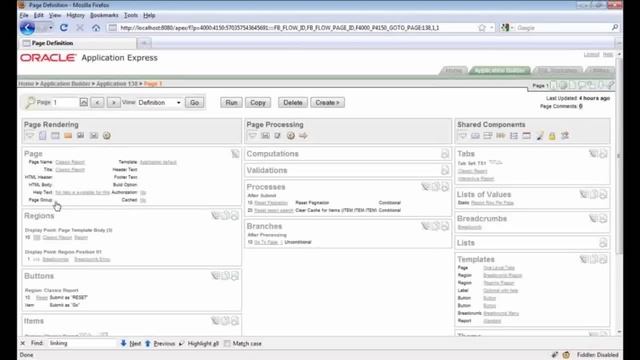Image resolution: width=640 pixels, height=360 pixels.
Task: Open the Bookmarks menu
Action: [104, 15]
